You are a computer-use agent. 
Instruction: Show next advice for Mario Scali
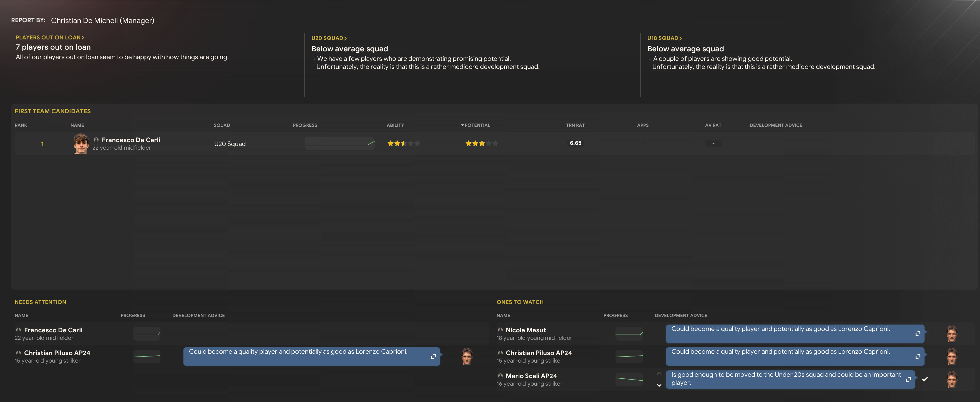tap(659, 385)
